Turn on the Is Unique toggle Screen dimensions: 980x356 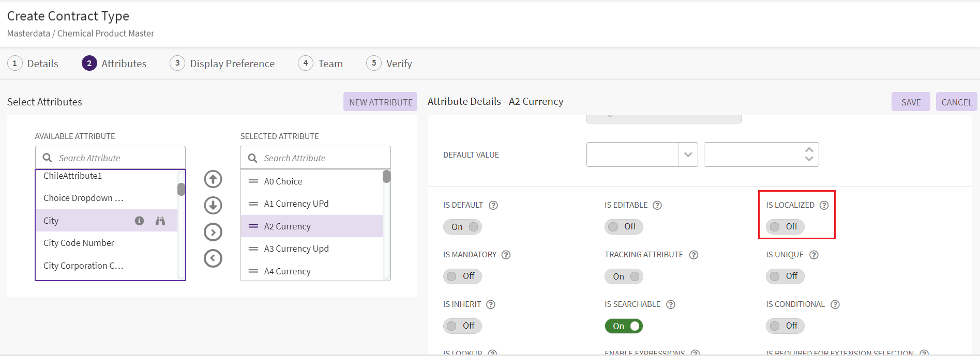(x=785, y=276)
